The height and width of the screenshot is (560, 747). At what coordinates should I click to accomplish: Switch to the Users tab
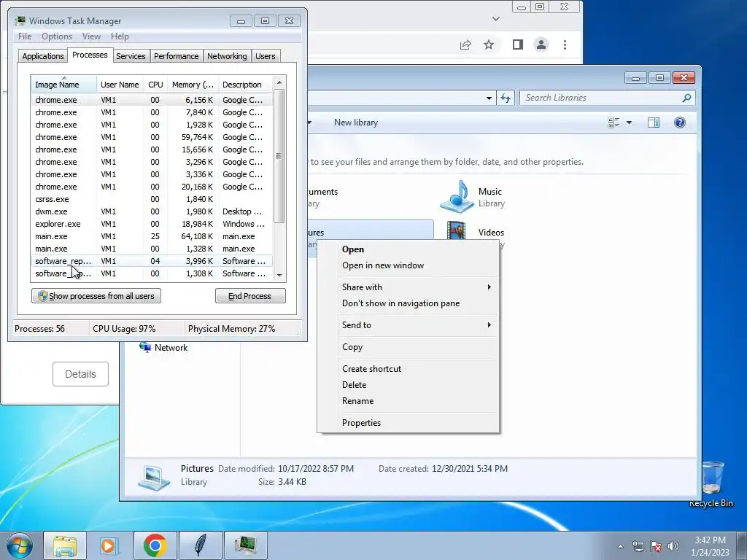tap(266, 56)
